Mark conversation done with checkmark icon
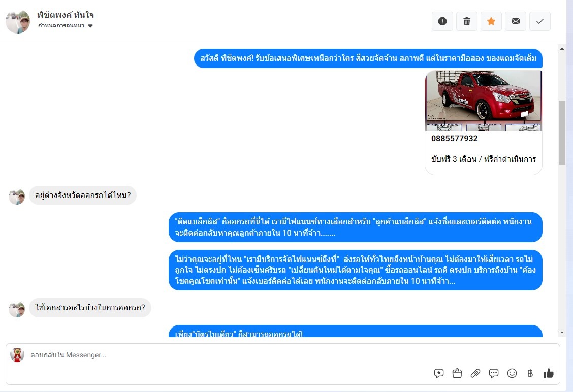This screenshot has width=573, height=392. point(540,21)
